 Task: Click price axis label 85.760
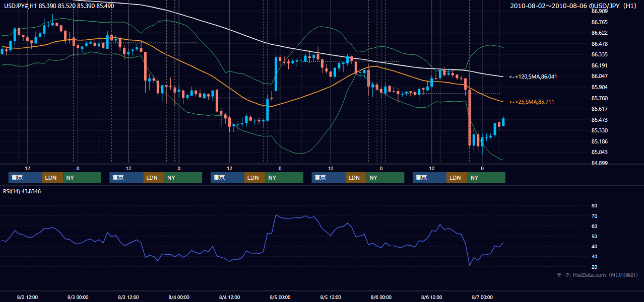599,98
